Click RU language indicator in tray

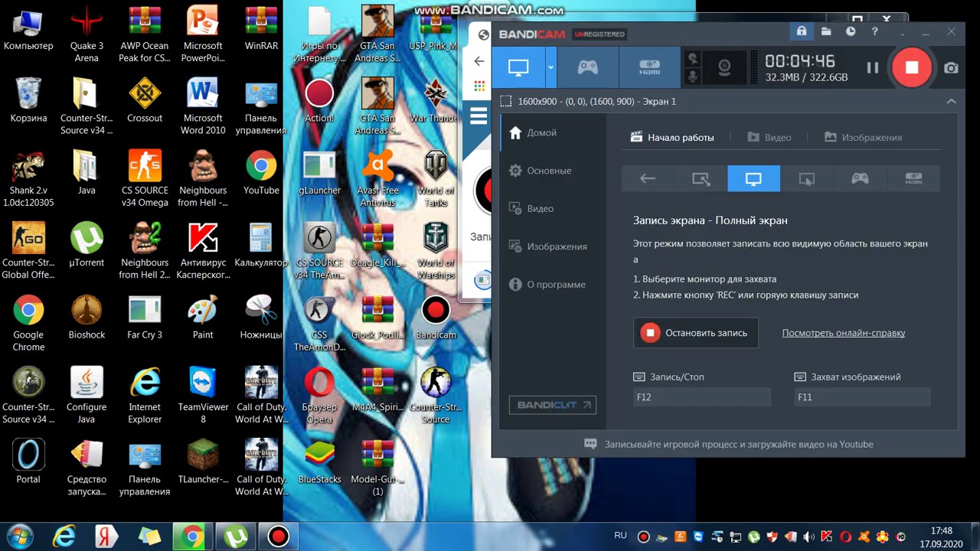coord(620,536)
